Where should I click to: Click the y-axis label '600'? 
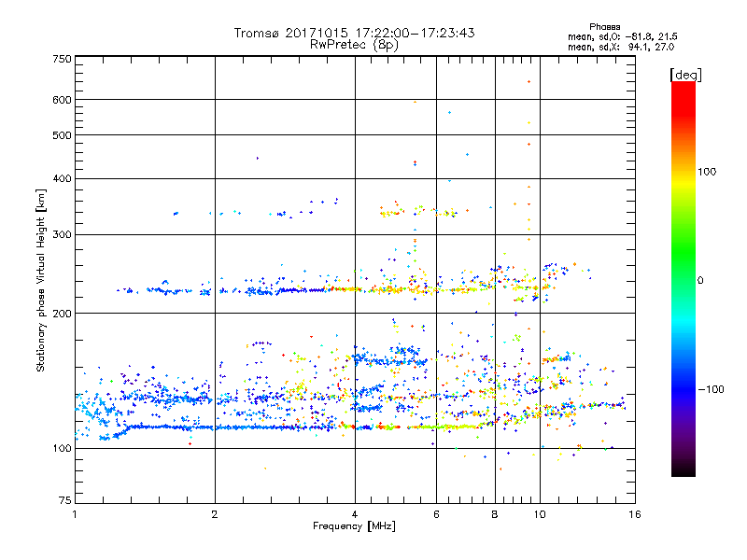click(63, 100)
